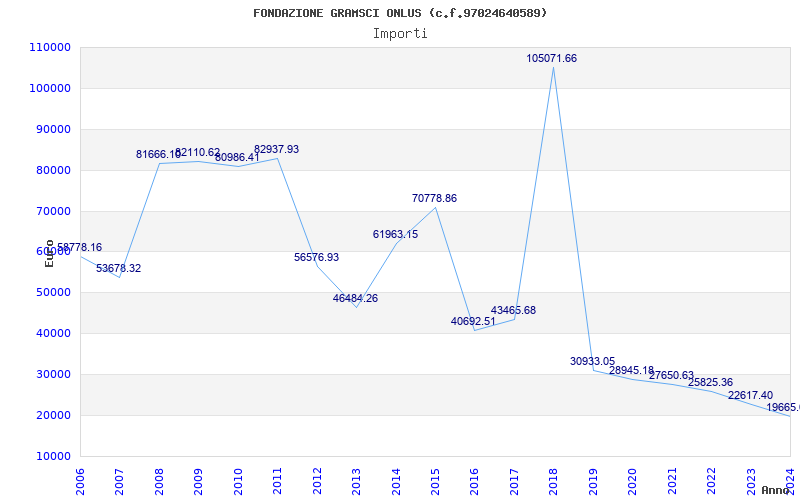This screenshot has width=800, height=500.
Task: Click y-axis value 90000
Action: pyautogui.click(x=53, y=130)
